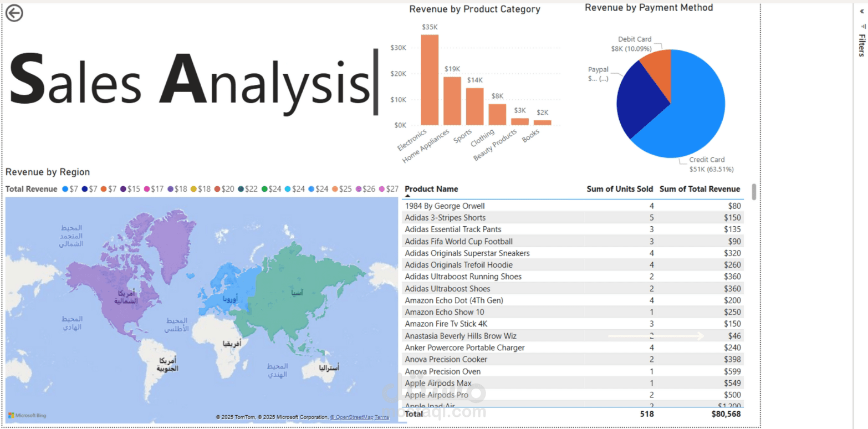Image resolution: width=868 pixels, height=429 pixels.
Task: Click the back arrow circle icon
Action: tap(14, 13)
